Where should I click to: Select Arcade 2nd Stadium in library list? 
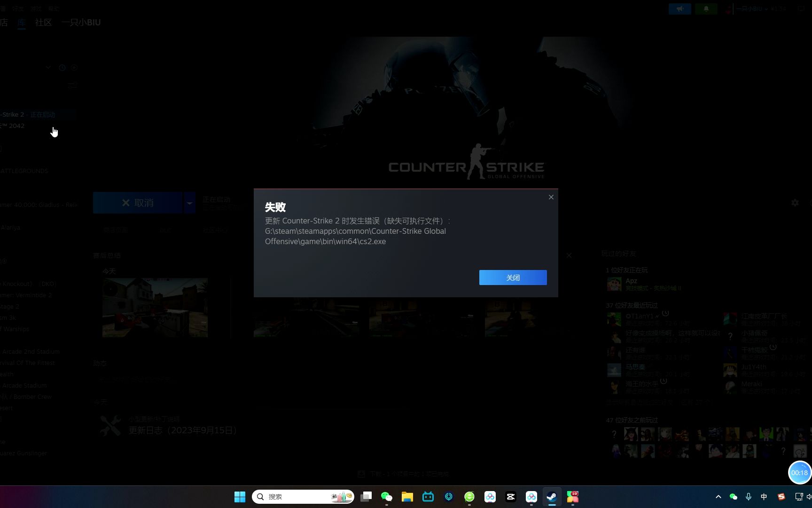tap(30, 351)
